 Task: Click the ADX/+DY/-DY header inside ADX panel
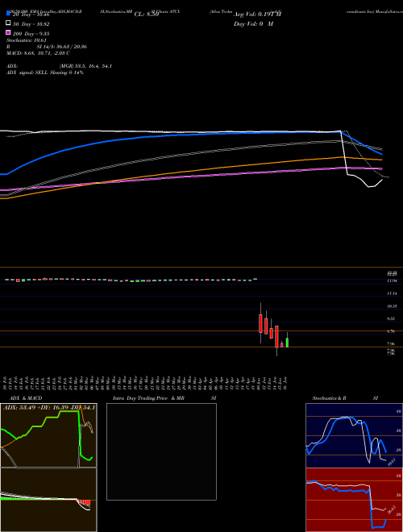click(49, 407)
